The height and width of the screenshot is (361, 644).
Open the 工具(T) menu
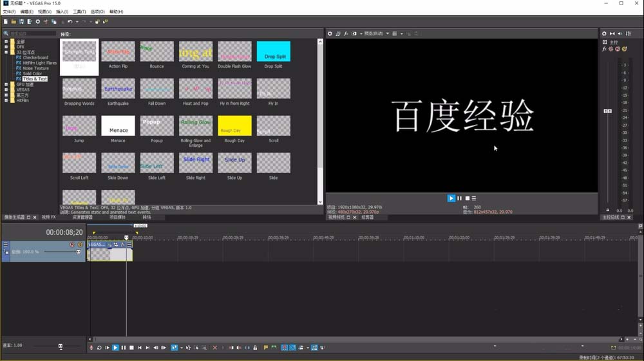(x=79, y=12)
